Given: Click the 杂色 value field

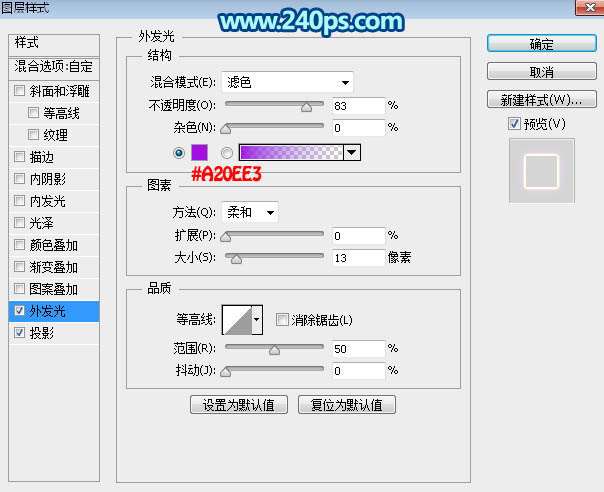Looking at the screenshot, I should point(359,128).
